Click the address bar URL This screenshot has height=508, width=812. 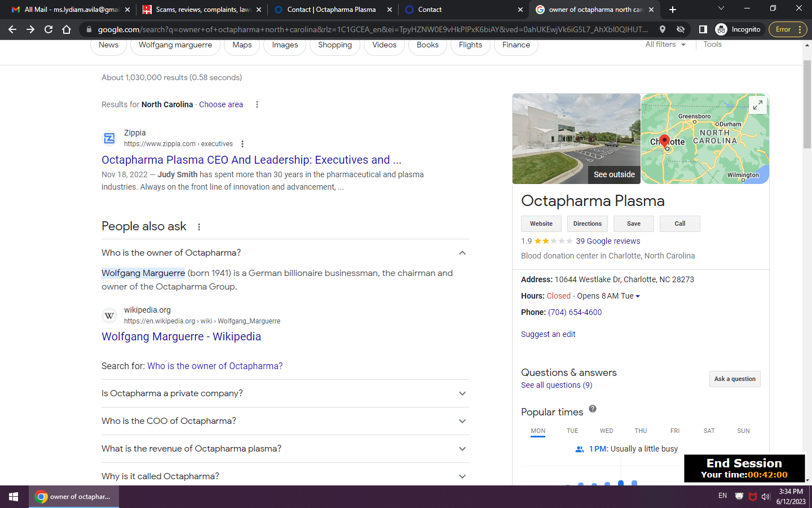click(x=372, y=29)
